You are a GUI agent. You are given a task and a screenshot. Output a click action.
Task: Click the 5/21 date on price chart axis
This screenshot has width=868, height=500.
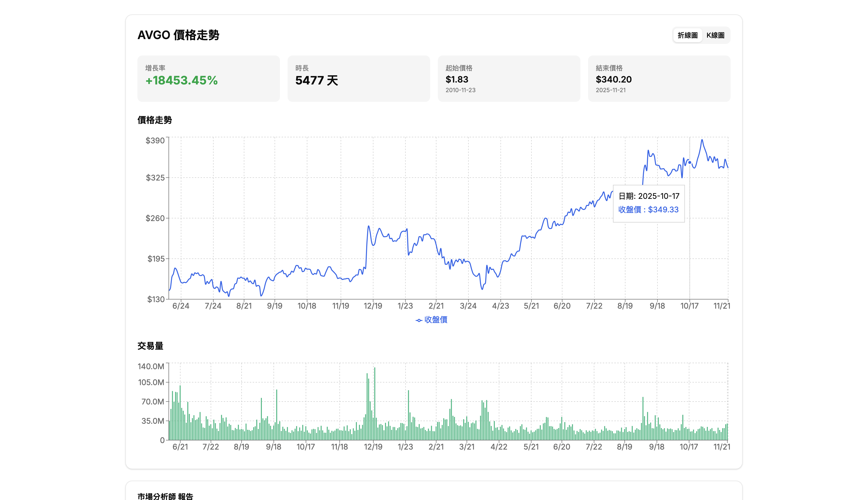pyautogui.click(x=531, y=306)
